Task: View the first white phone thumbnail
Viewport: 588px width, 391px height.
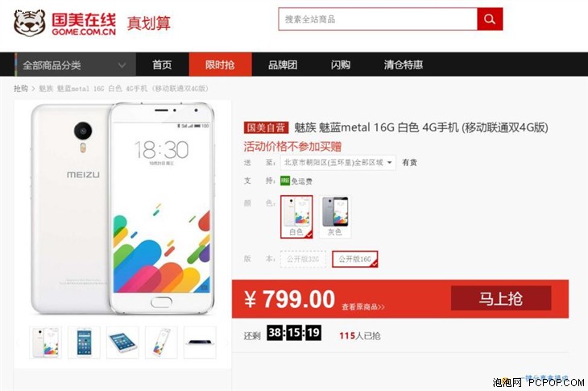Action: coord(45,342)
